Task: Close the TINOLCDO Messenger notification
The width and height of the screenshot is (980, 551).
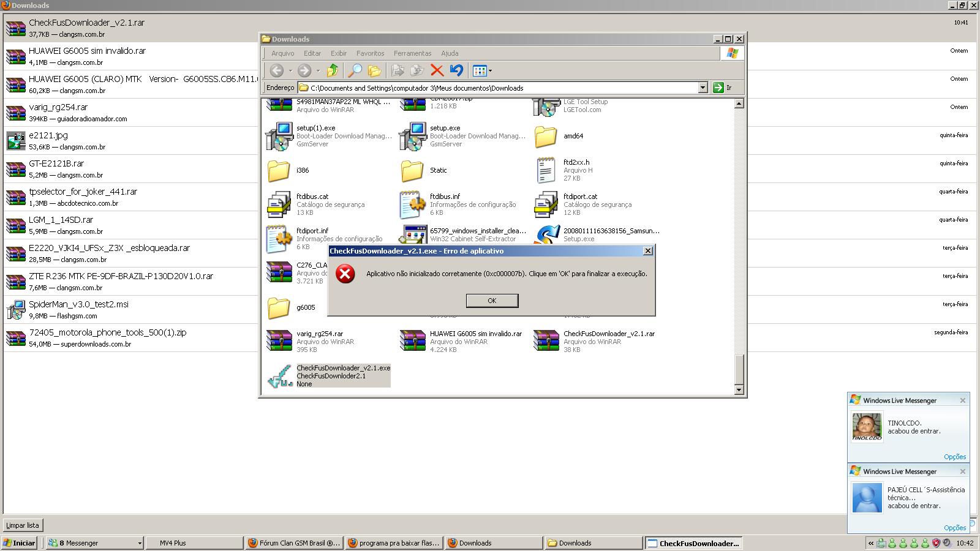Action: (x=963, y=400)
